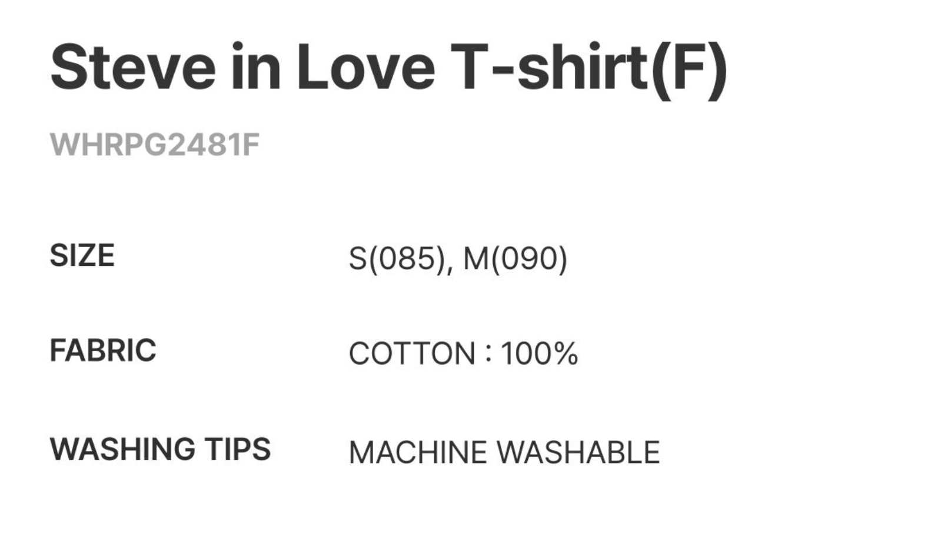Click the word Love in the title
Screen dimensions: 931x560
(365, 68)
